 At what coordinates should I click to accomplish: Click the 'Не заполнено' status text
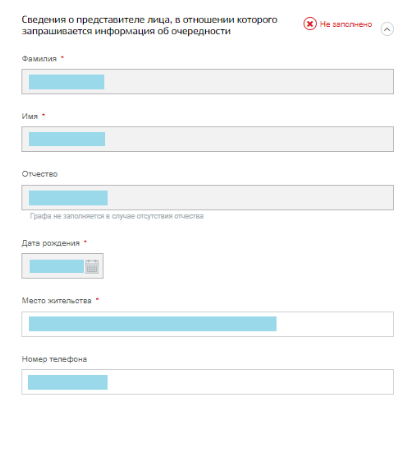[346, 24]
